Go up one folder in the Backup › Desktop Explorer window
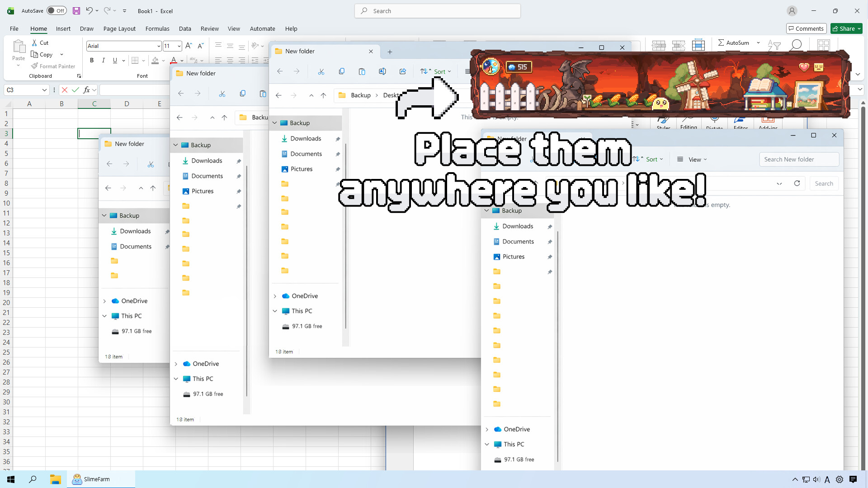The width and height of the screenshot is (868, 488). point(323,95)
